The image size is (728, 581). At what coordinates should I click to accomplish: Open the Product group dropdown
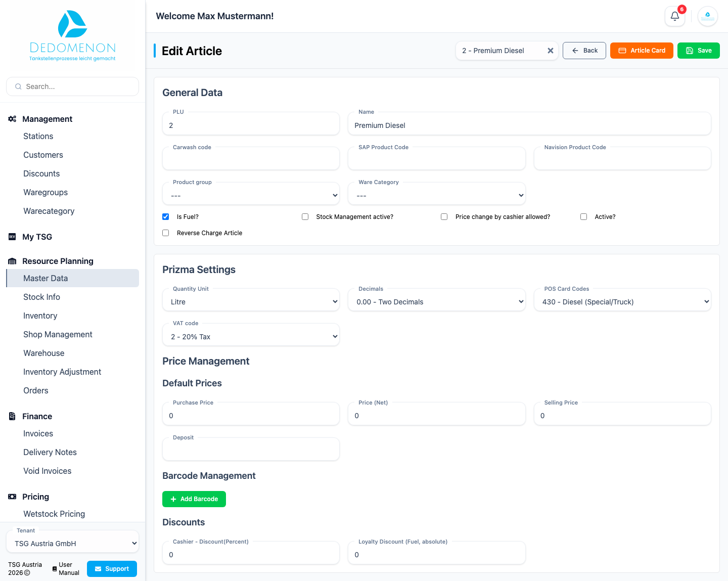251,195
